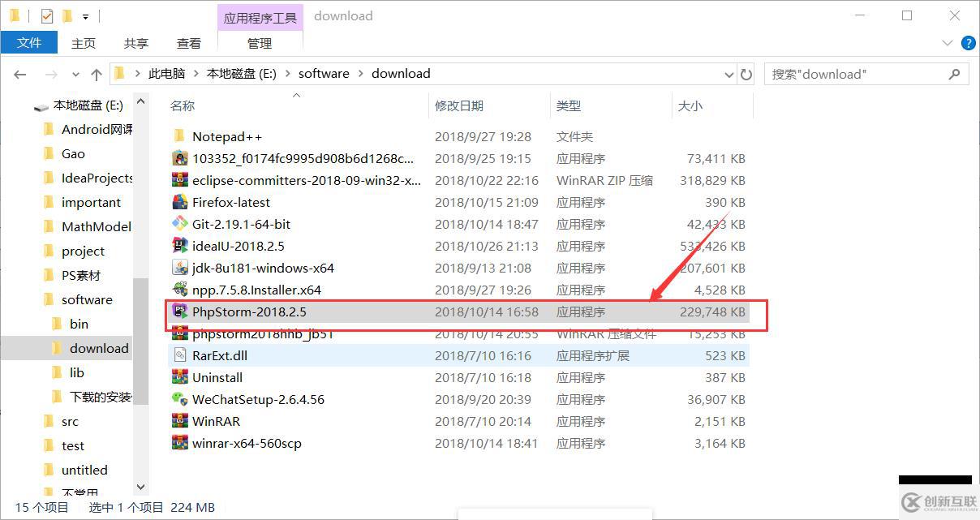The height and width of the screenshot is (520, 980).
Task: Select the Git-2.19.1-64-bit installer icon
Action: coord(180,224)
